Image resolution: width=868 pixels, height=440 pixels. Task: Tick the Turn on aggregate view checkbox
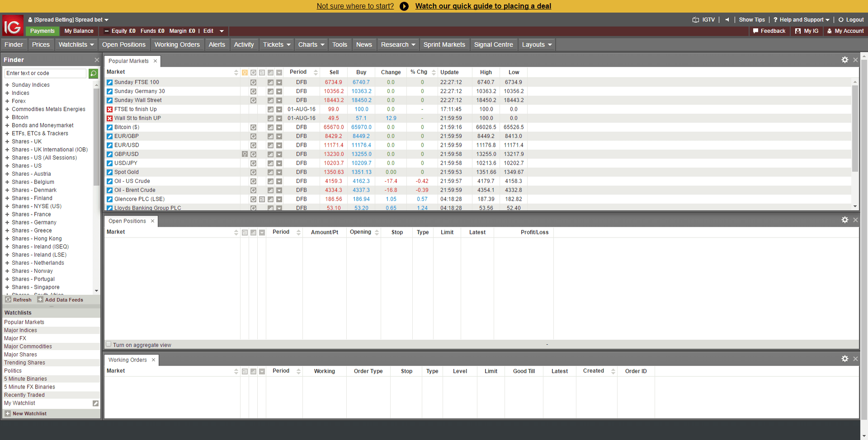point(108,344)
